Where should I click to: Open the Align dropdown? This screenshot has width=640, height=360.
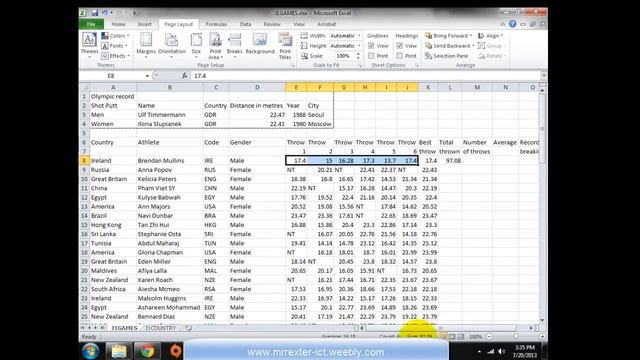pyautogui.click(x=491, y=36)
